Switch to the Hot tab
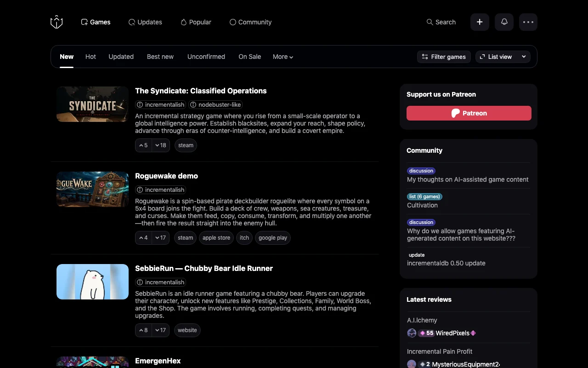 pyautogui.click(x=90, y=57)
